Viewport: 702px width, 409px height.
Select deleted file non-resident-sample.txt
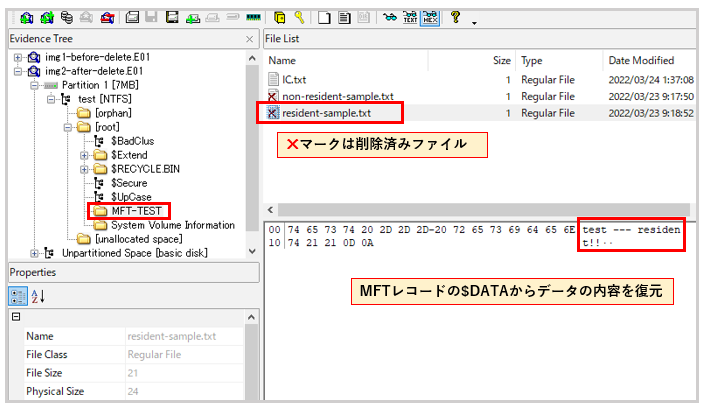pos(480,96)
